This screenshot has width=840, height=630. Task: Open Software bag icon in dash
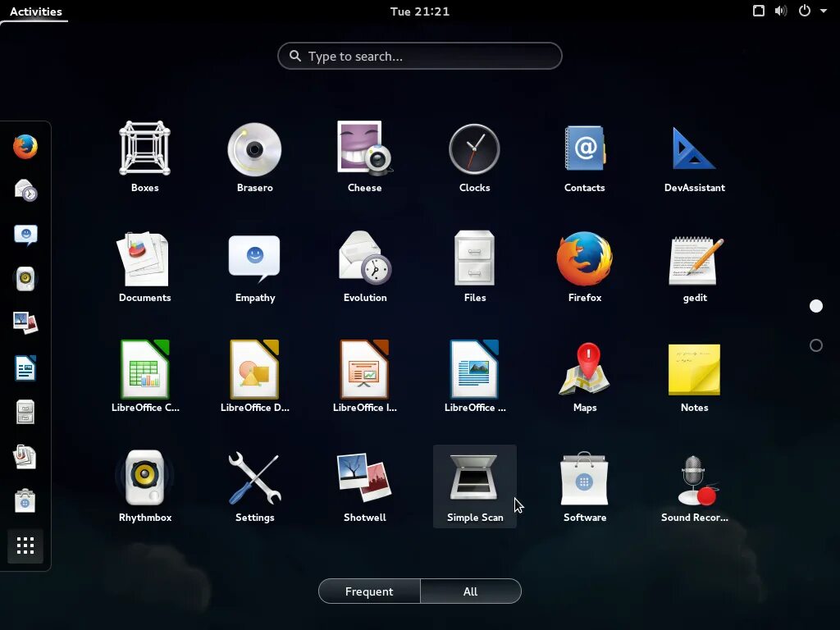[x=25, y=501]
